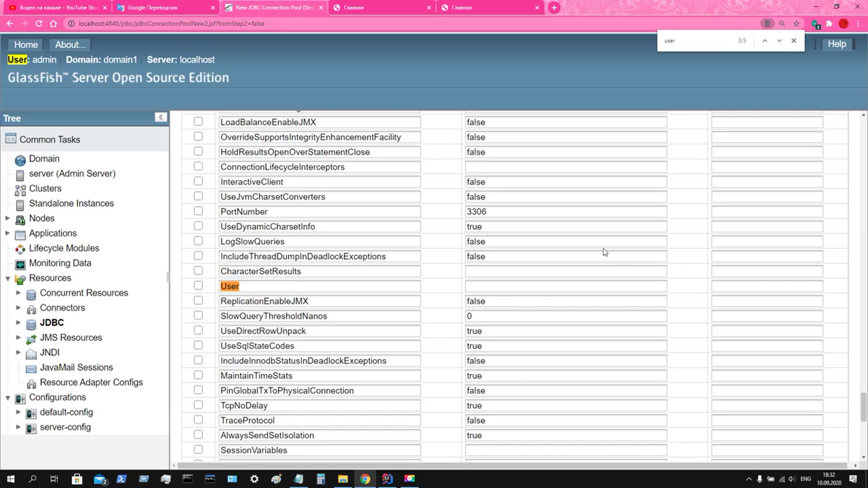Screen dimensions: 868x488
Task: Expand the Connectors tree node
Action: point(18,308)
